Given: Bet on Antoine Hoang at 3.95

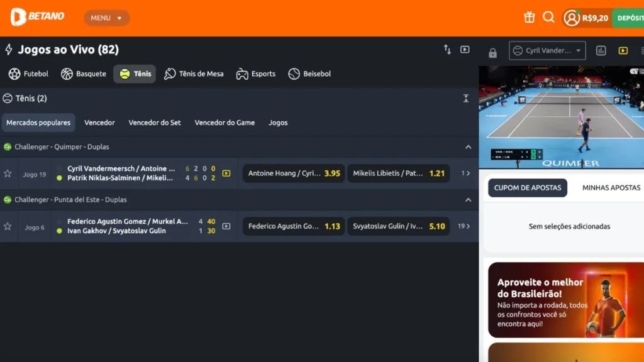Looking at the screenshot, I should point(294,173).
